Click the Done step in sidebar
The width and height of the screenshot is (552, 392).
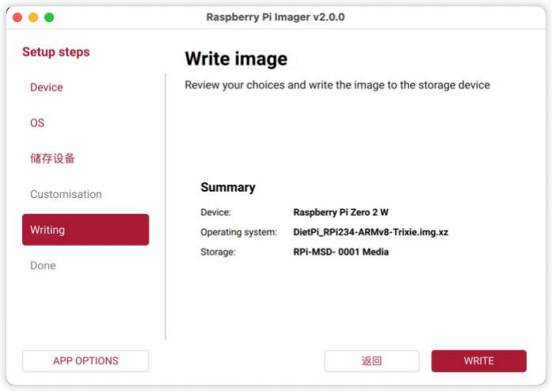(43, 265)
